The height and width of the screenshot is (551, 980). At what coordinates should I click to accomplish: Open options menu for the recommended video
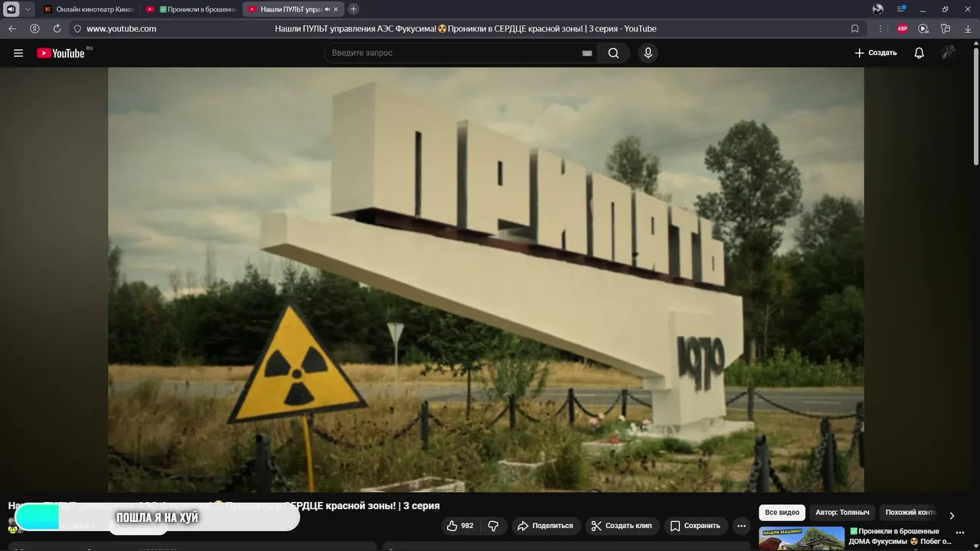[960, 533]
